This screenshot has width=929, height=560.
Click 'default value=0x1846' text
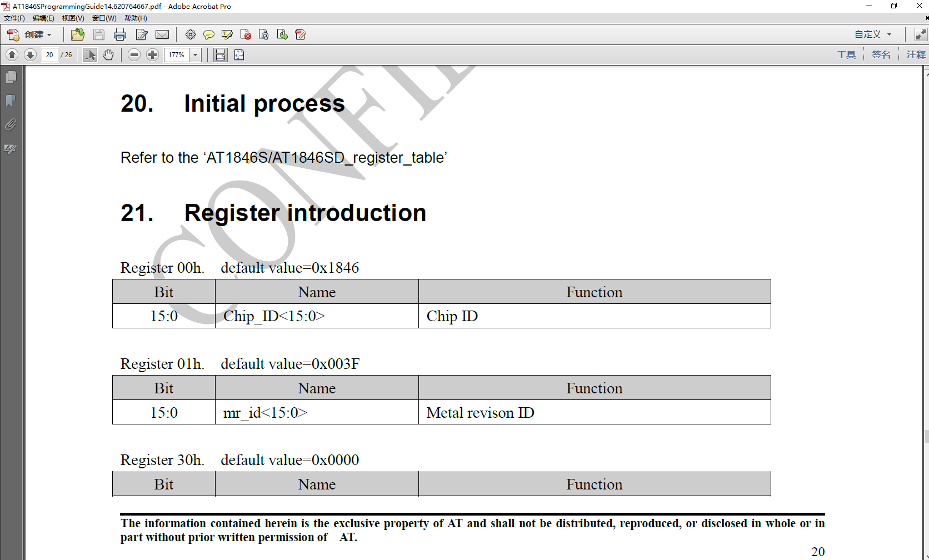click(290, 268)
